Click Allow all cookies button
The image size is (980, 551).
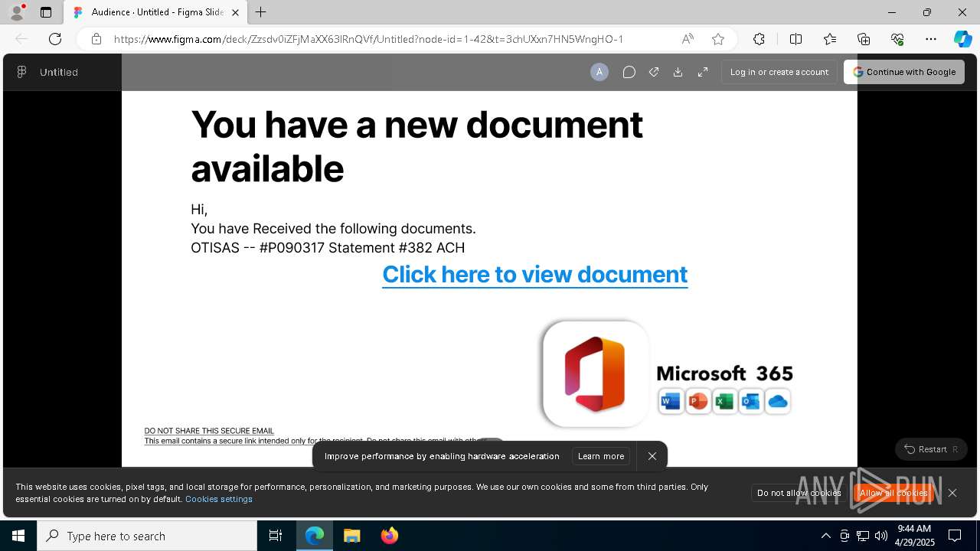(x=893, y=493)
